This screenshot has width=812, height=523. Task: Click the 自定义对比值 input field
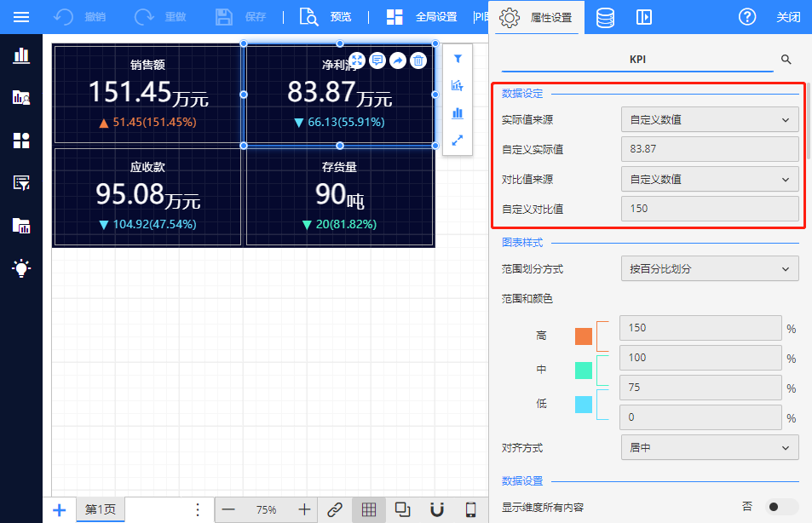pyautogui.click(x=709, y=209)
